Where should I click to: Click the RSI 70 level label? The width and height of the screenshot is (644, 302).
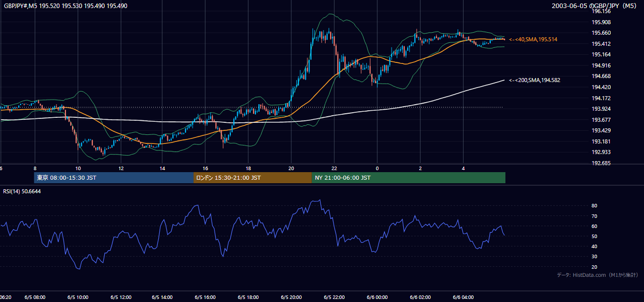coord(594,216)
